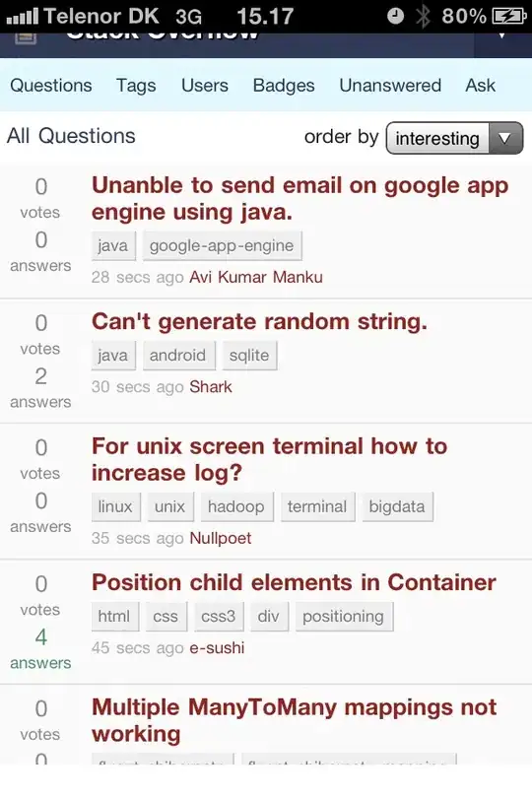Tap the signal strength bars icon

[22, 18]
